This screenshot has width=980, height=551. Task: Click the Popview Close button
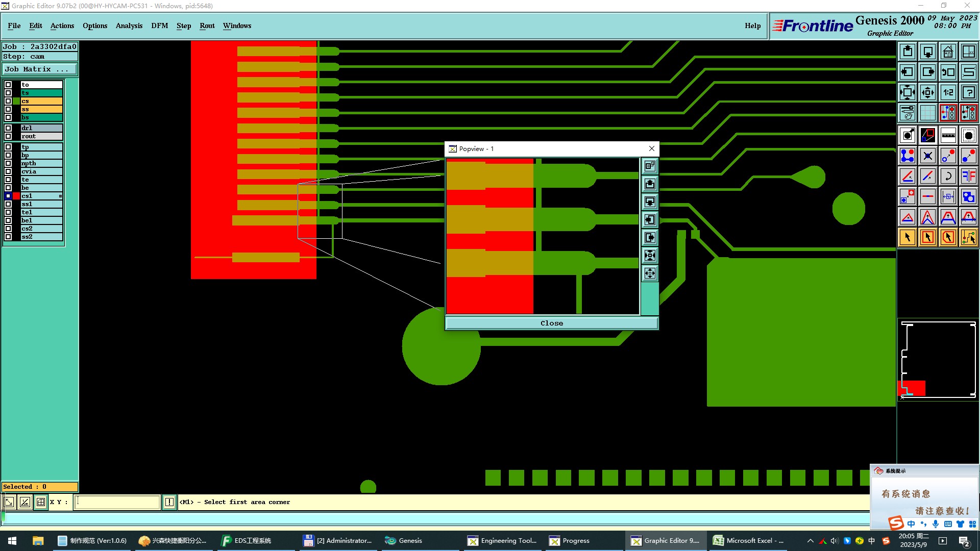[551, 323]
